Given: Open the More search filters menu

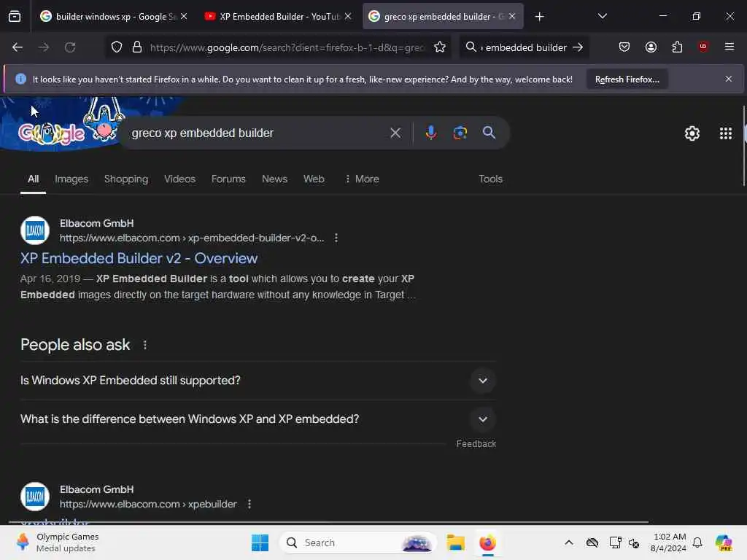Looking at the screenshot, I should click(x=362, y=179).
